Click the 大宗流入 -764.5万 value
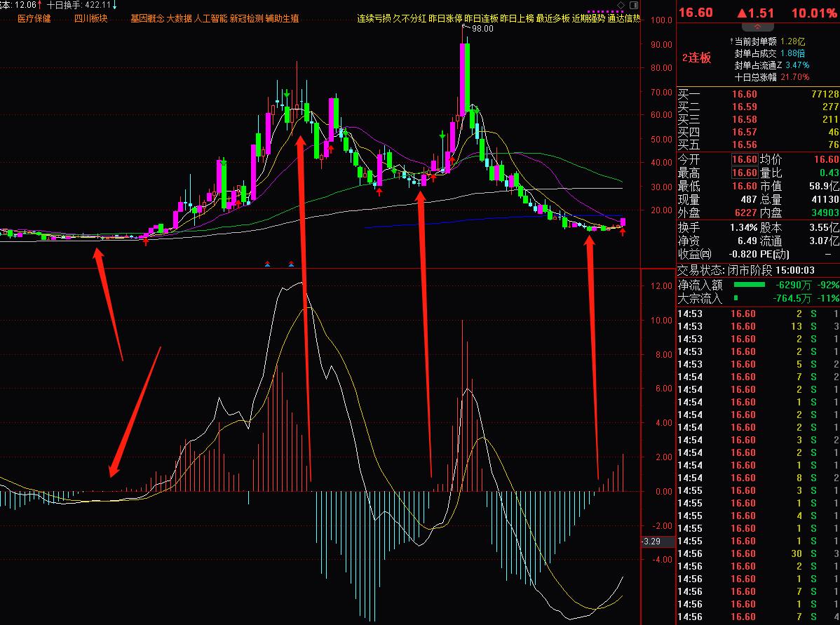 click(792, 298)
